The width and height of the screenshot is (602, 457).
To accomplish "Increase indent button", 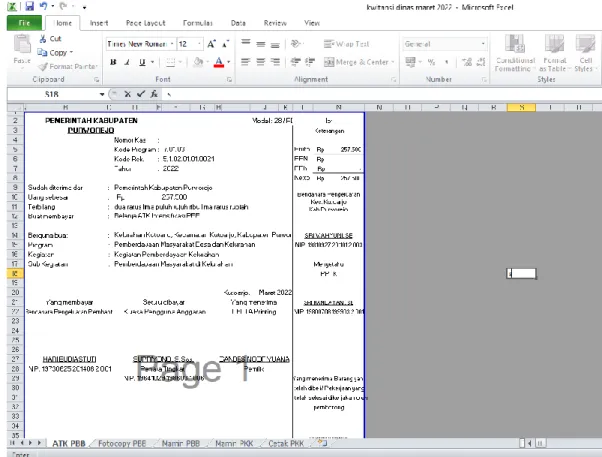I will [x=309, y=62].
